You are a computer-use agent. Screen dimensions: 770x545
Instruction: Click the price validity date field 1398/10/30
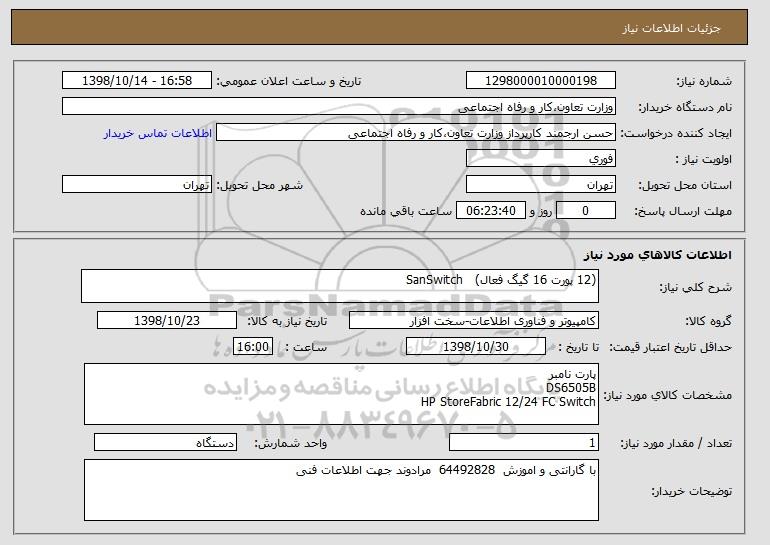(476, 347)
